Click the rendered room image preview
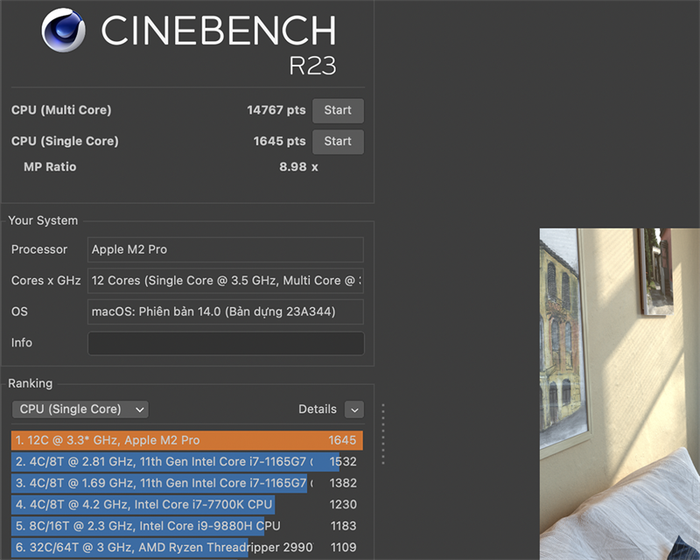700x560 pixels. tap(620, 394)
